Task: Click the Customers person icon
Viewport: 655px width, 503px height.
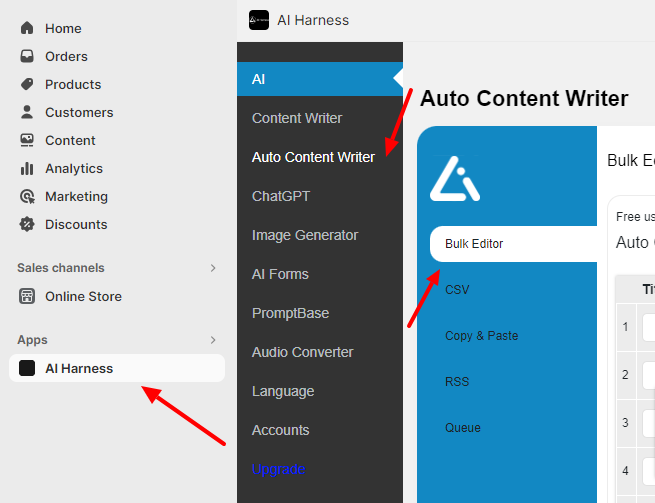Action: point(27,112)
